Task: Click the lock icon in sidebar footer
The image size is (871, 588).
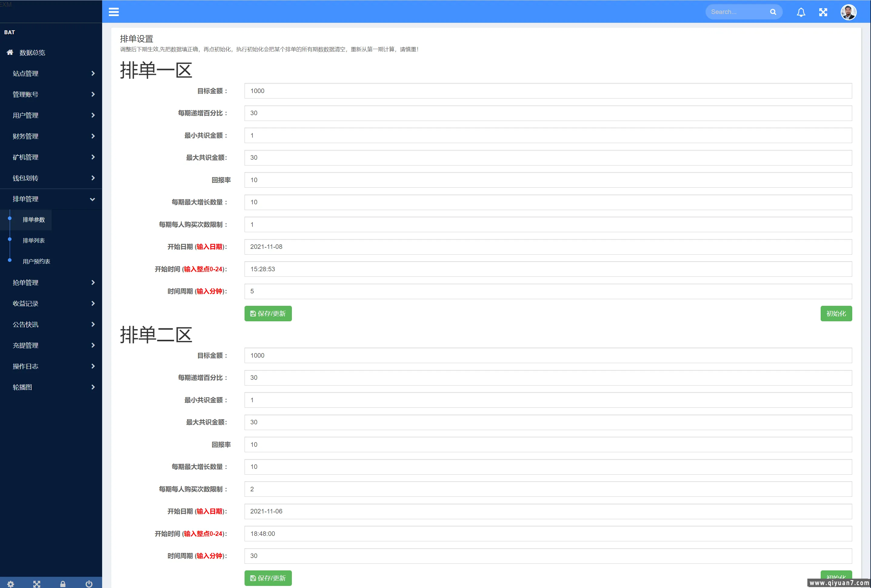Action: (63, 583)
